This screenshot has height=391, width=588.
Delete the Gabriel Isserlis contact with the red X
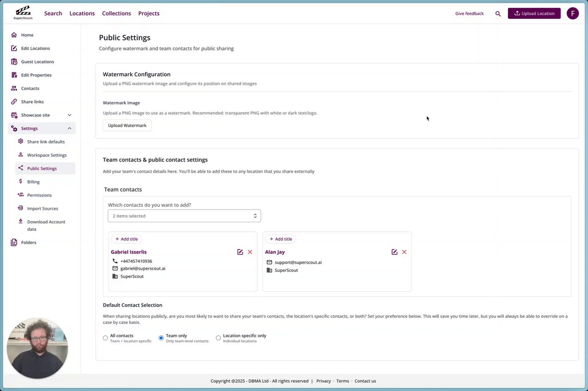250,252
